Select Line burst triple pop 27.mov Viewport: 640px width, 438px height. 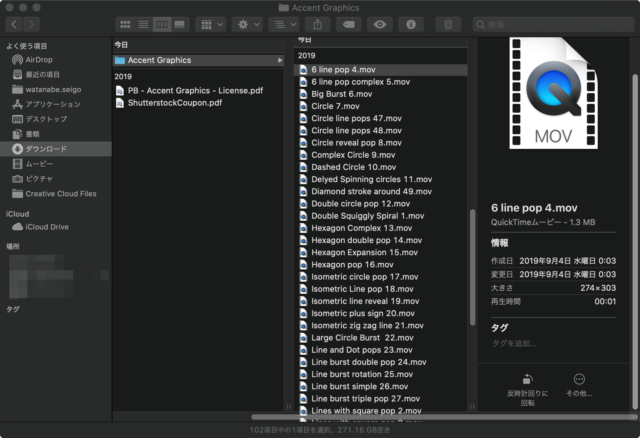point(380,399)
